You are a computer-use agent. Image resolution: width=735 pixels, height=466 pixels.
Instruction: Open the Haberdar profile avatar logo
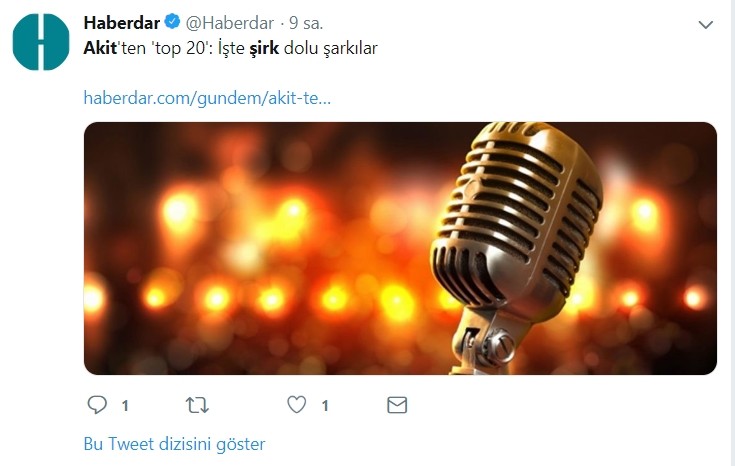pos(41,42)
